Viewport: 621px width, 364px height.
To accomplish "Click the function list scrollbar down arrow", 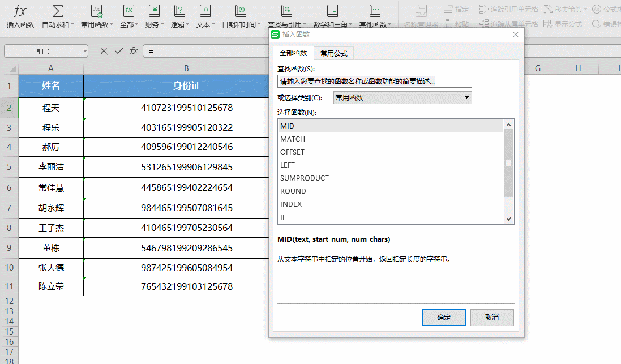I will point(508,219).
